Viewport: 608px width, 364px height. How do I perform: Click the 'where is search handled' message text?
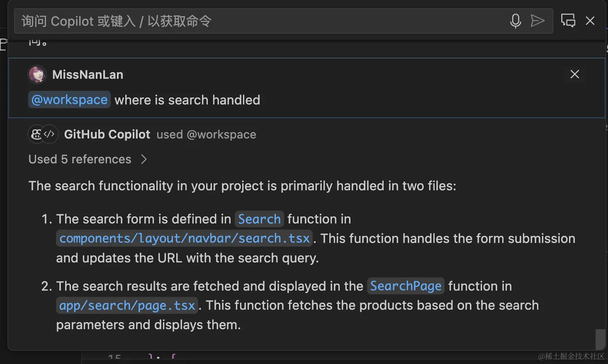pos(187,100)
